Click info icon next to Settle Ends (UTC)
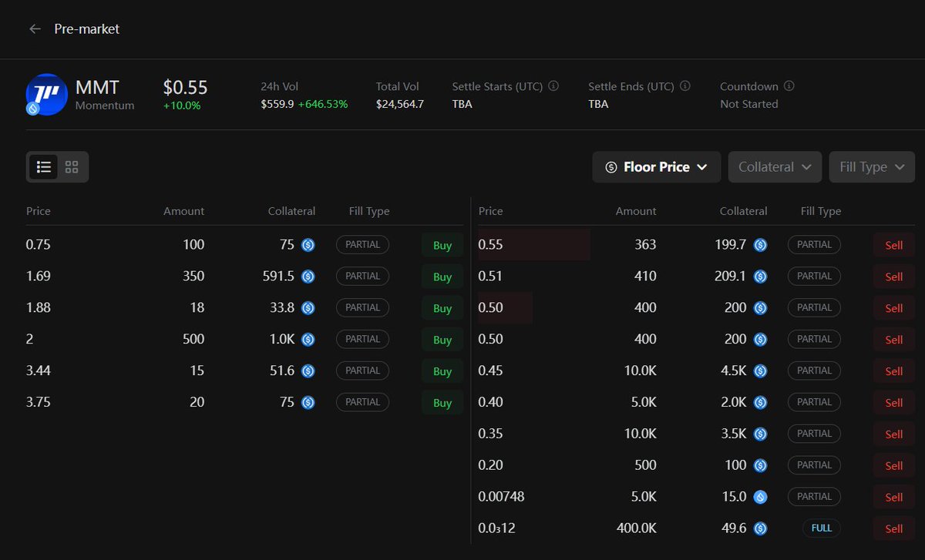 click(685, 86)
